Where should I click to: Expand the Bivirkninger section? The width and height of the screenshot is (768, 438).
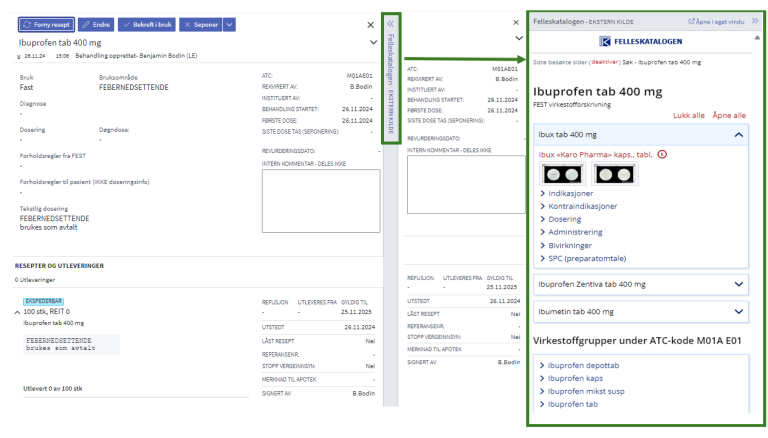(x=566, y=245)
